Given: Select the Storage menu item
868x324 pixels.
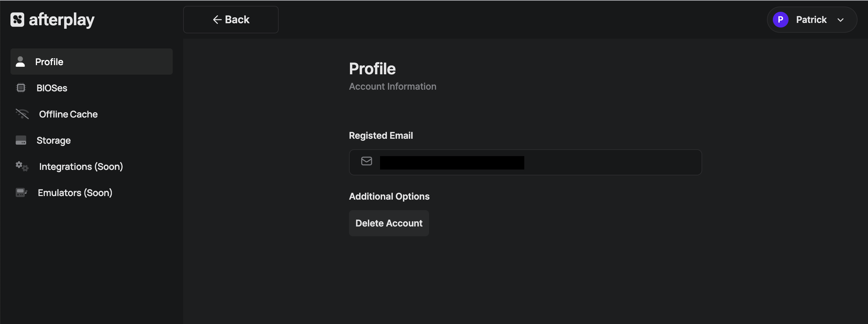Looking at the screenshot, I should [x=54, y=140].
